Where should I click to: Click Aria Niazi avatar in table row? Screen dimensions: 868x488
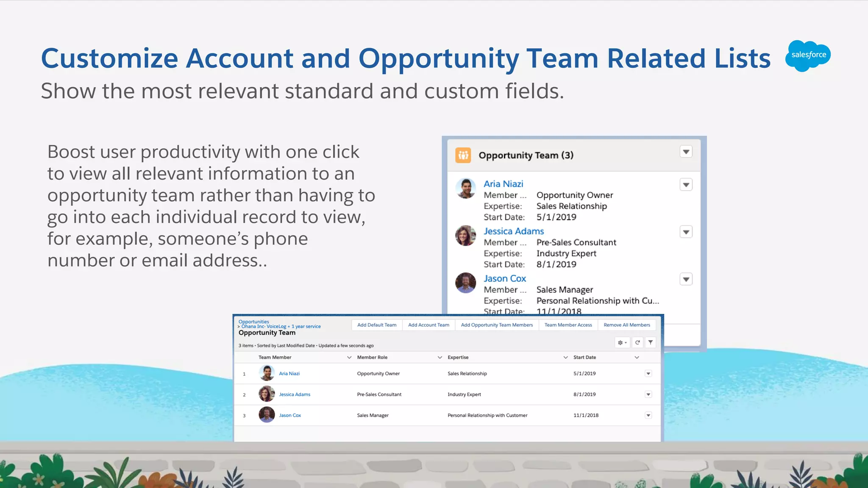click(x=267, y=373)
